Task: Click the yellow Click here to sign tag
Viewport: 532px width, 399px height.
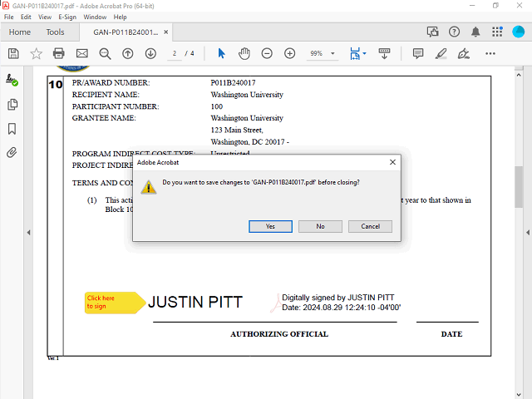Action: click(x=115, y=303)
